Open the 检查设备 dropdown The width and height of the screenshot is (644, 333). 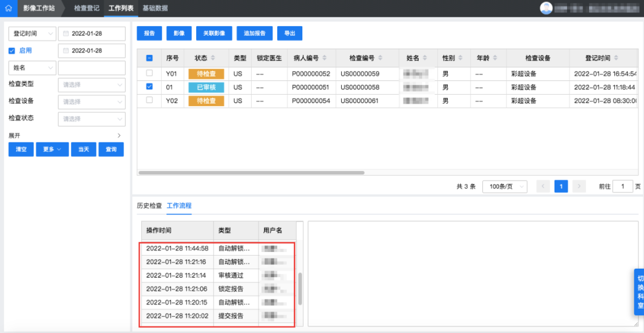[x=92, y=102]
